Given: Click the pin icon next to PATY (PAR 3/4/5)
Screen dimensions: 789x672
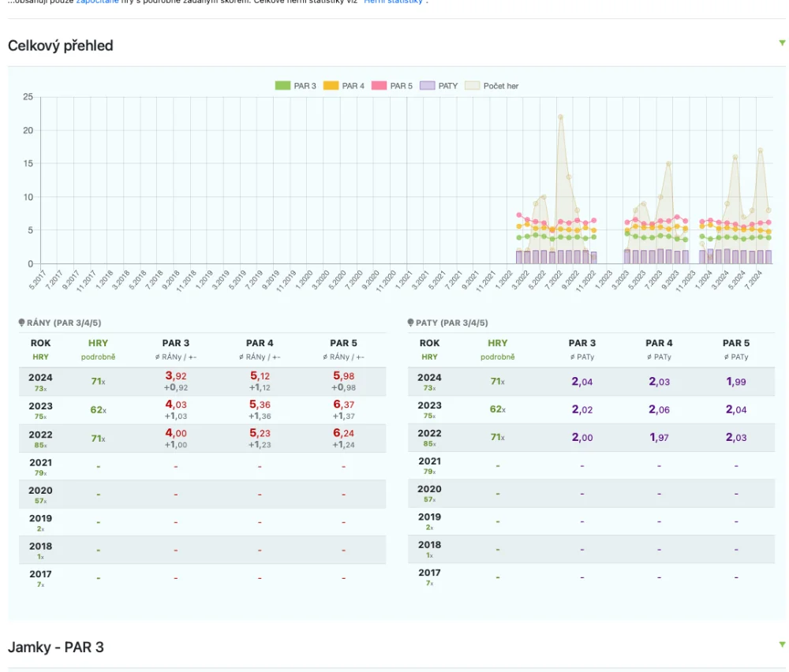Looking at the screenshot, I should [x=410, y=323].
